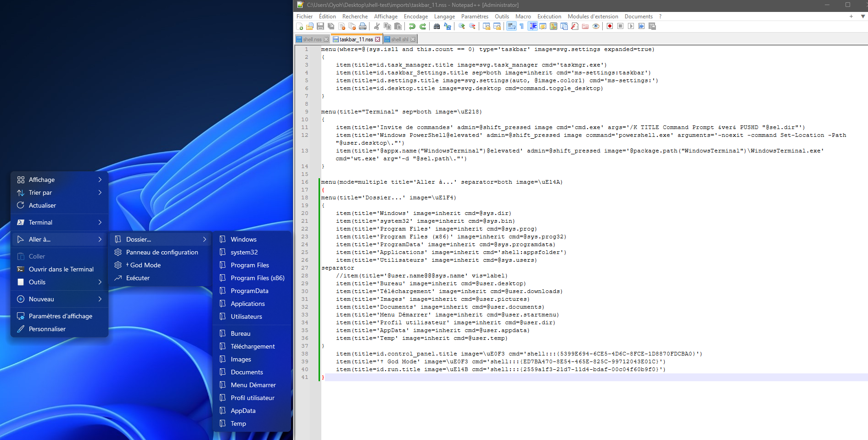Undo the last edit with the undo arrow
Screen dimensions: 868x440
point(412,26)
